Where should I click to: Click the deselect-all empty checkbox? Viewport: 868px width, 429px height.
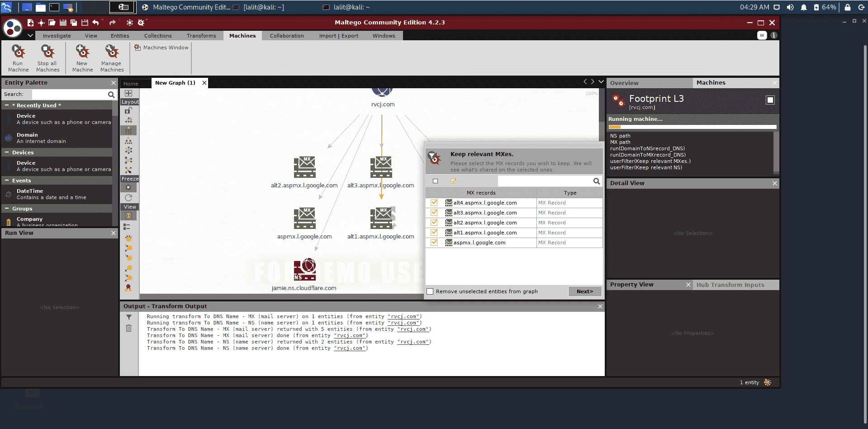[x=435, y=181]
